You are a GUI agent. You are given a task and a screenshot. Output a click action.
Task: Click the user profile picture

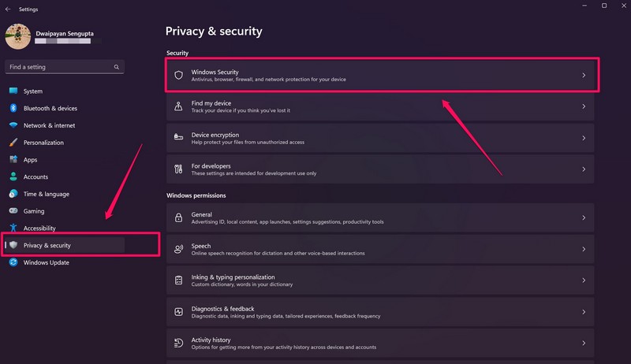[x=18, y=36]
